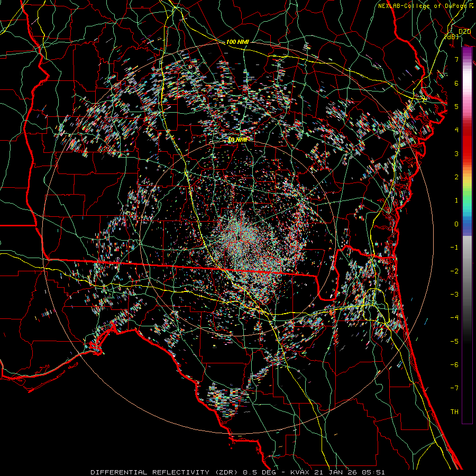
Task: Click the color scale value "-1"
Action: 454,248
